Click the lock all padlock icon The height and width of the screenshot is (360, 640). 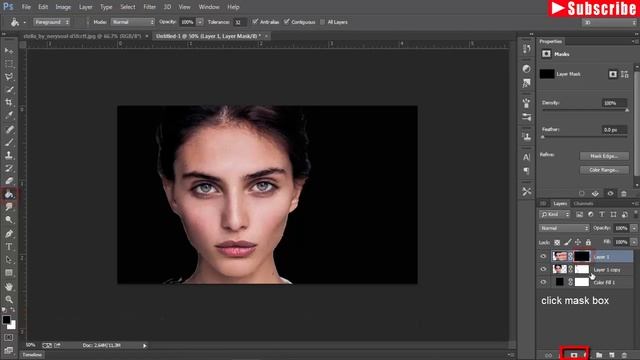[x=588, y=242]
